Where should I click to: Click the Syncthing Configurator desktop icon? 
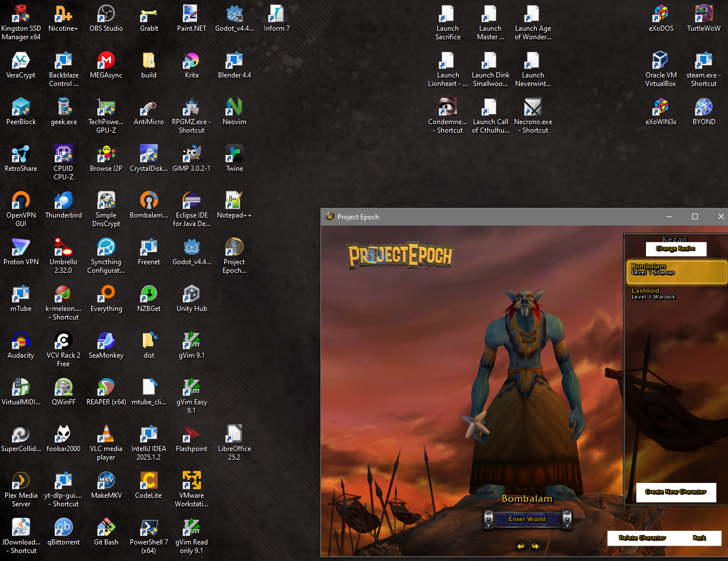pos(106,256)
